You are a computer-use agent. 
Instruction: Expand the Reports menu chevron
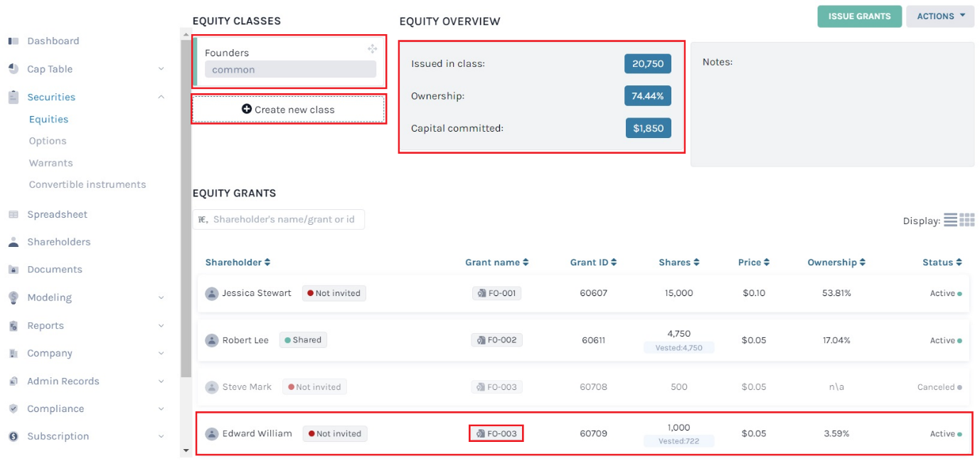pos(161,325)
